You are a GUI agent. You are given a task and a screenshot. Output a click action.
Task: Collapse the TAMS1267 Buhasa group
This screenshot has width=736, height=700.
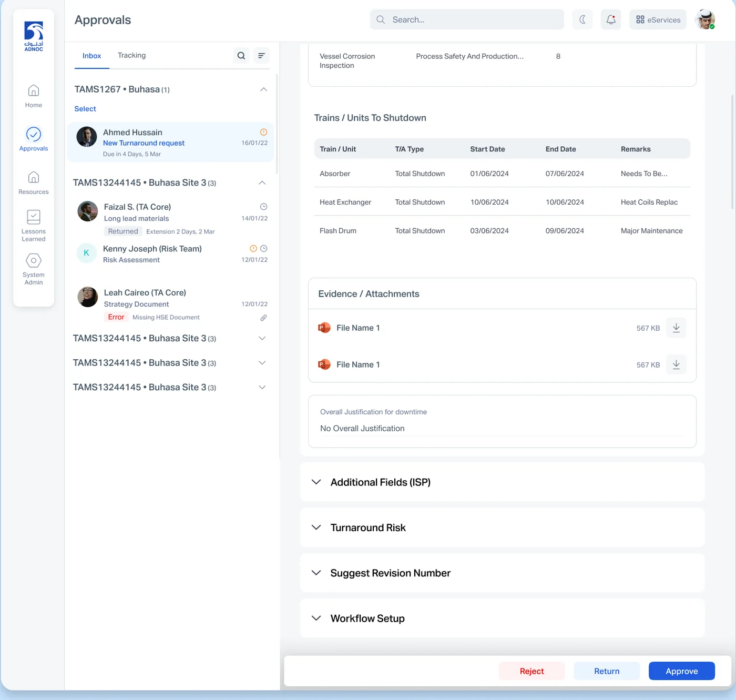263,89
